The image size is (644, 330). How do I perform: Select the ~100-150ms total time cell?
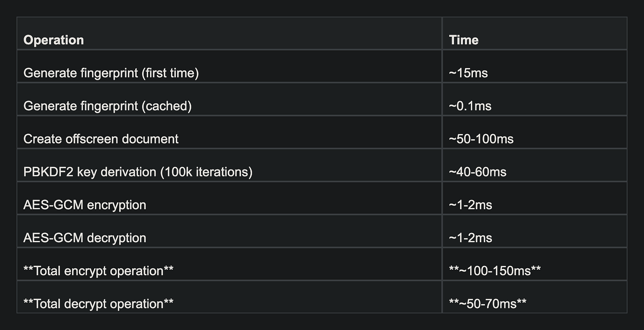click(535, 265)
